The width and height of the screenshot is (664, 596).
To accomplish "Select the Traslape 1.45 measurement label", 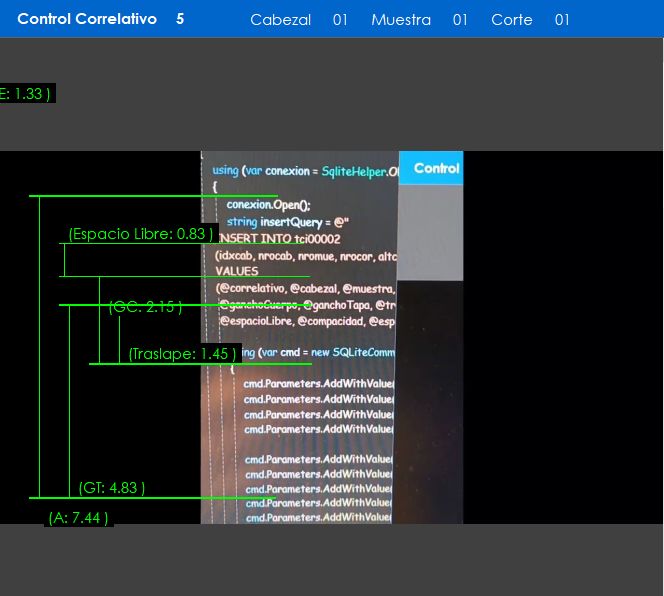I will [182, 354].
